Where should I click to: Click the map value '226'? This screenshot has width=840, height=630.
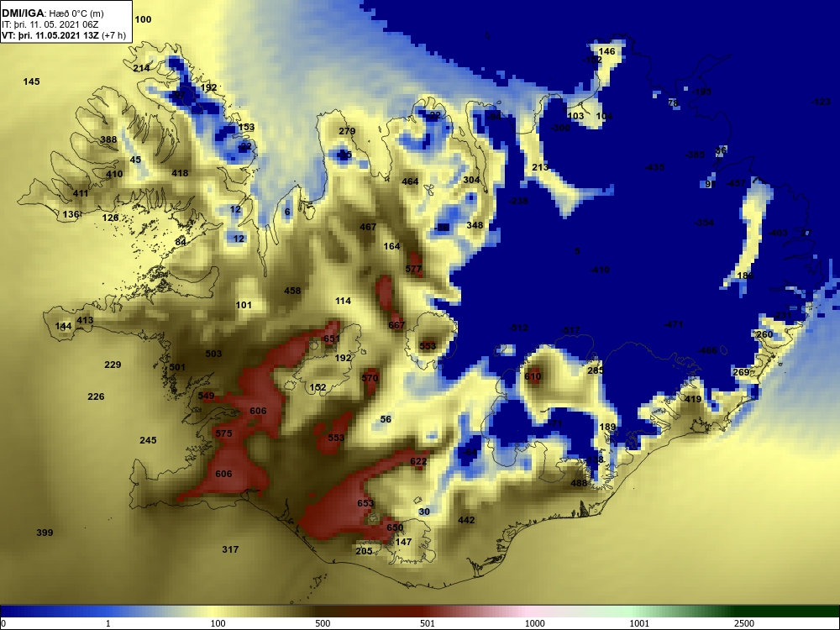pos(96,397)
